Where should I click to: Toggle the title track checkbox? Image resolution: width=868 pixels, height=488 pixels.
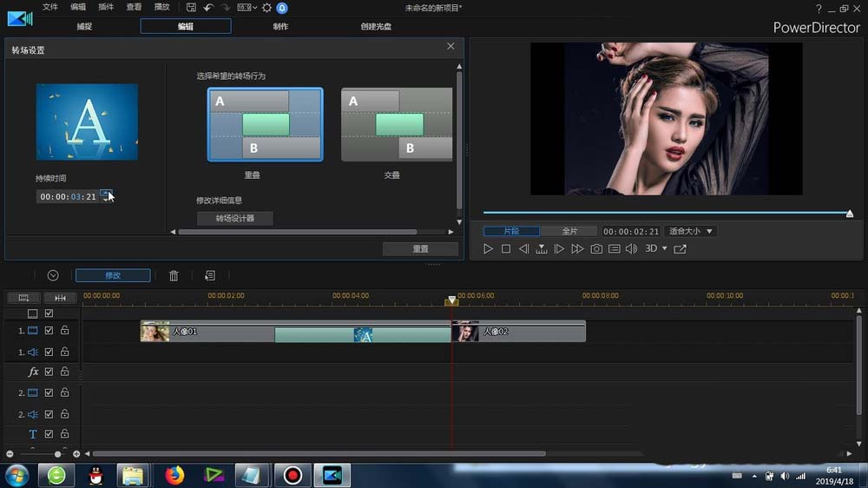(49, 434)
